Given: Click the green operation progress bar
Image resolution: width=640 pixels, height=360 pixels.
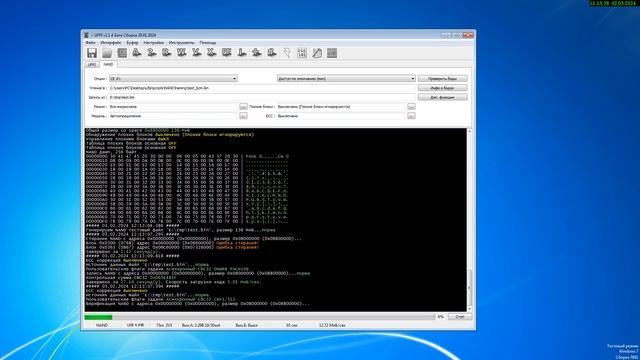Looking at the screenshot, I should 260,317.
